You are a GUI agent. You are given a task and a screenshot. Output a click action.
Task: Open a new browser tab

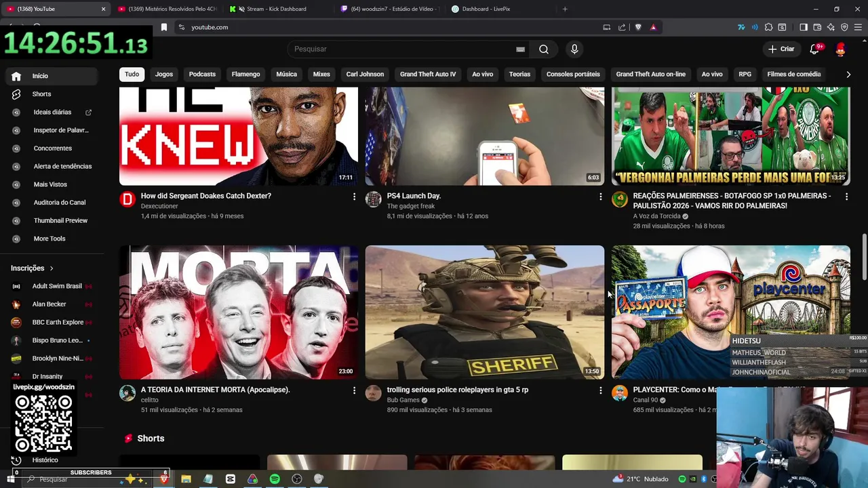(x=565, y=9)
